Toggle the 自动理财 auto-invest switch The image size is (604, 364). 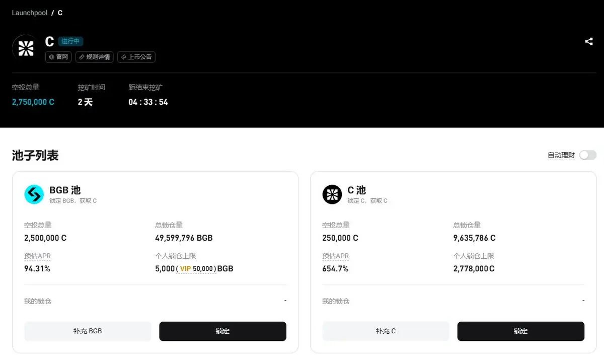[587, 155]
